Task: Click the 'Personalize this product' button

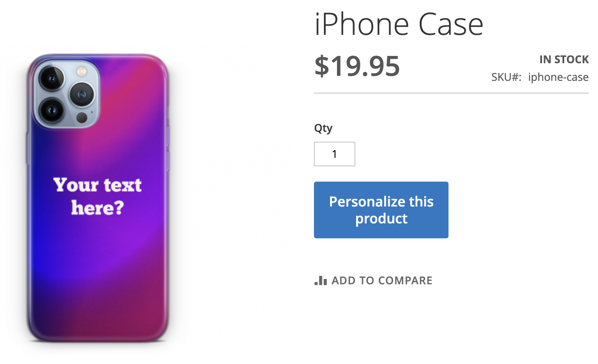Action: 381,210
